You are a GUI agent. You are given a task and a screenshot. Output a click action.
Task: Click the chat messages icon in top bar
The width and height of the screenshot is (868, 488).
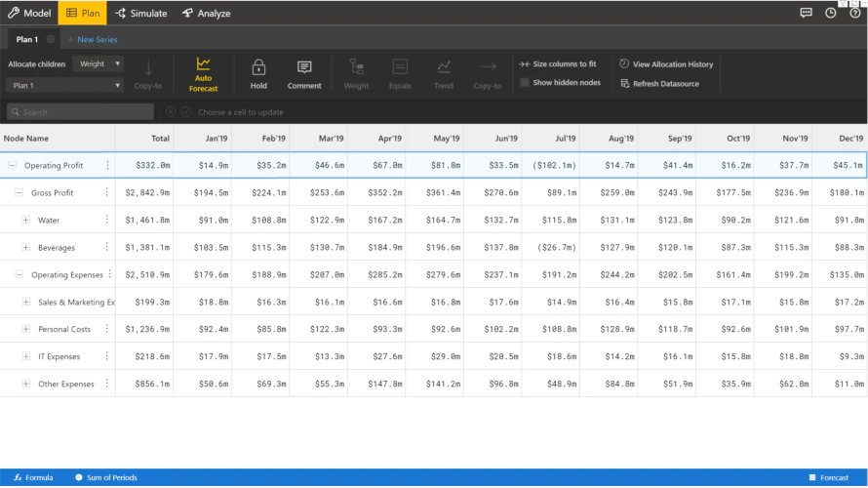806,13
